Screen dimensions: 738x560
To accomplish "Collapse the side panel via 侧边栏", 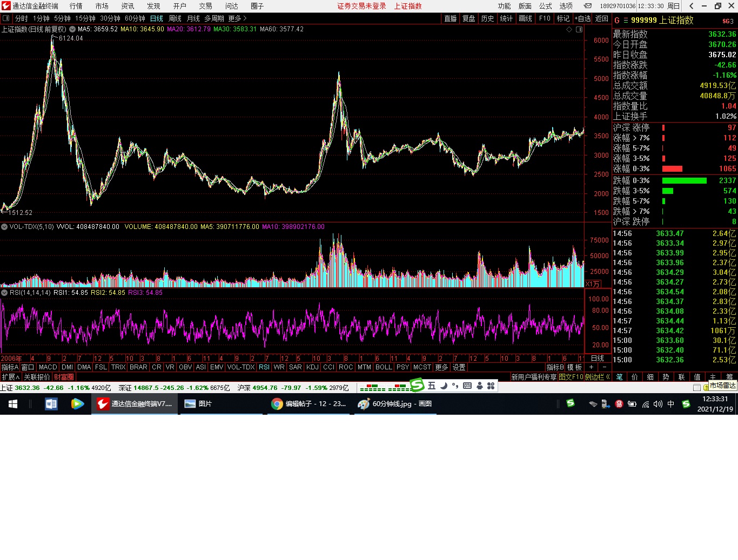I will pos(598,377).
